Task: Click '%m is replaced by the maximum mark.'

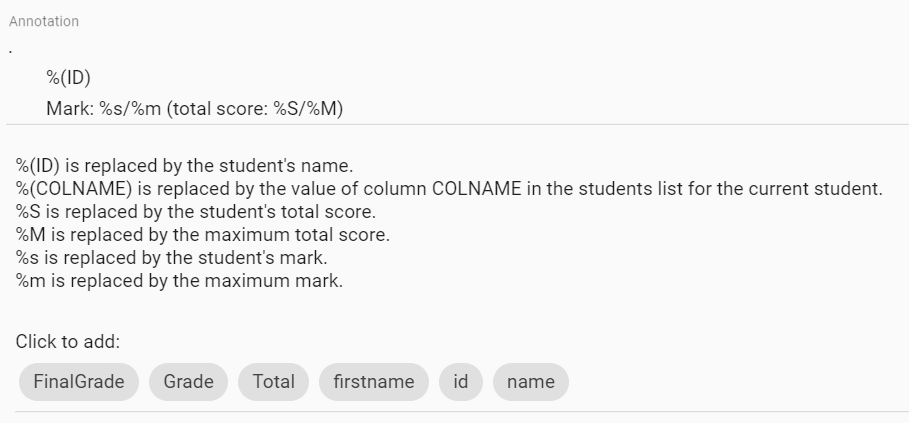Action: pyautogui.click(x=179, y=280)
